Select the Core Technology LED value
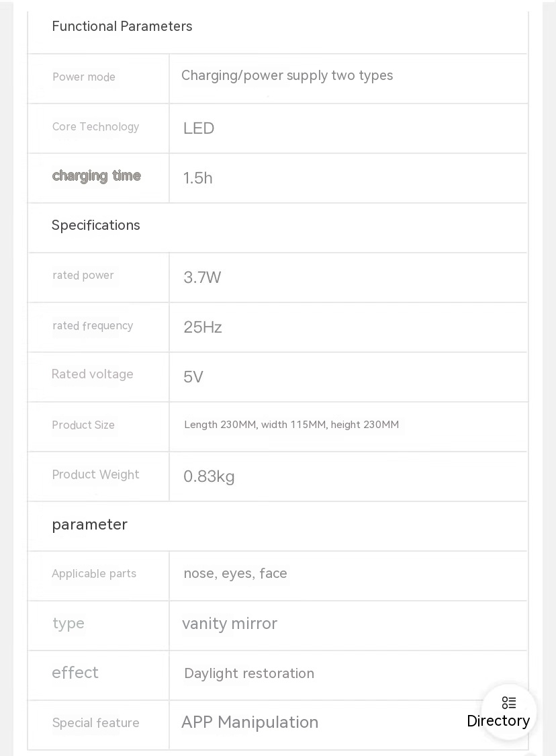The image size is (556, 756). (199, 128)
